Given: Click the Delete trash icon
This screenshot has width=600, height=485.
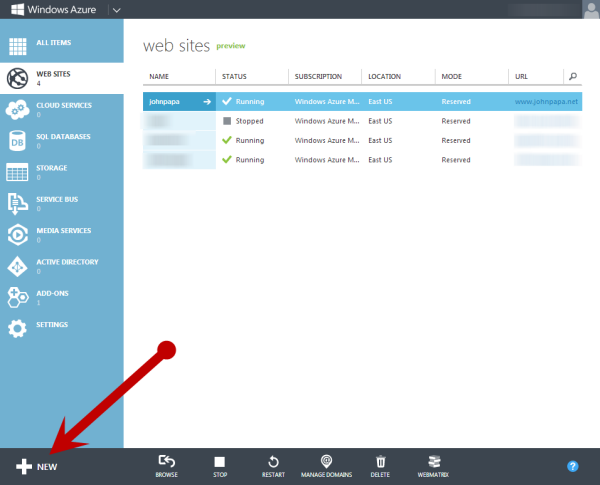Looking at the screenshot, I should (x=380, y=462).
